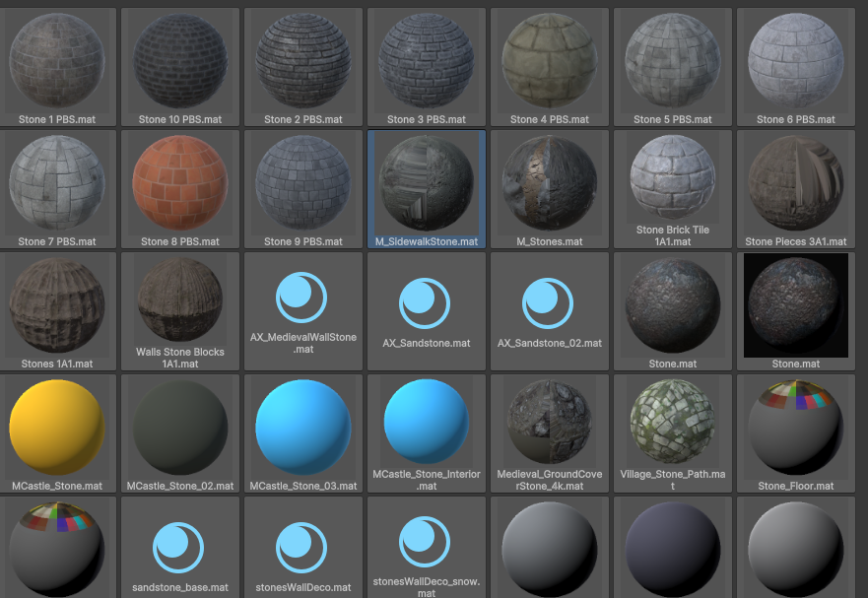Click the Stone_Floor.mat label
Screen dimensions: 868x598
tap(796, 486)
